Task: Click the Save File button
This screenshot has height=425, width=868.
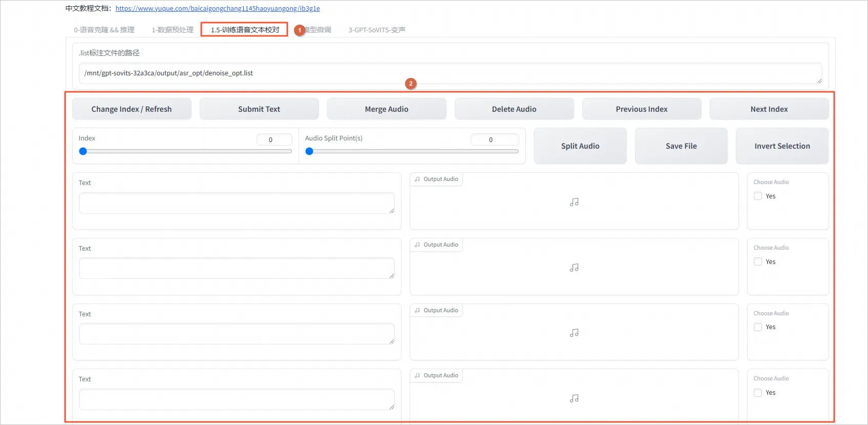Action: tap(681, 146)
